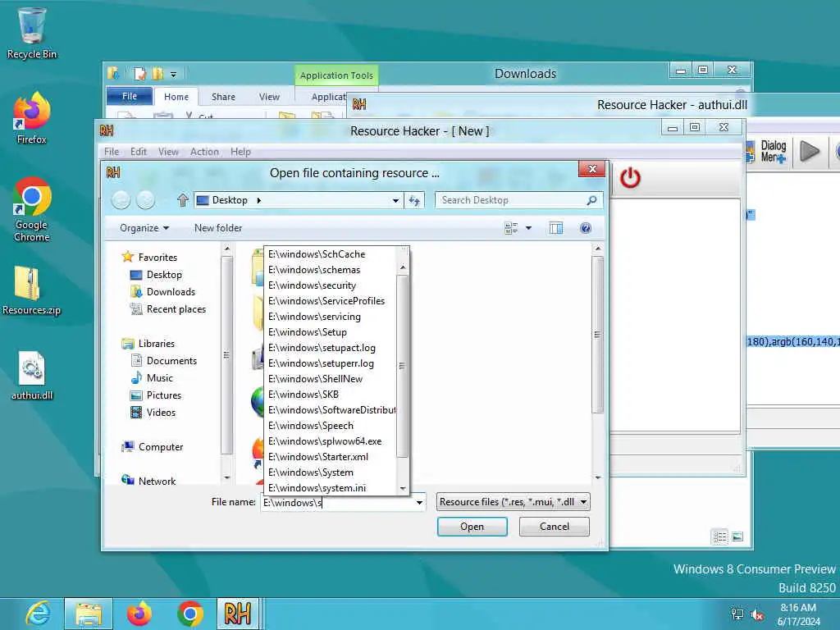Open Recycle Bin desktop icon

click(x=32, y=33)
